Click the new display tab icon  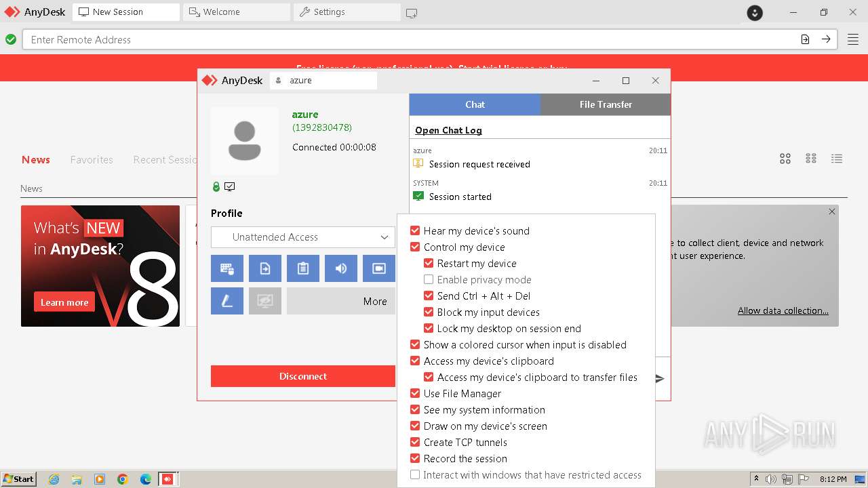412,12
